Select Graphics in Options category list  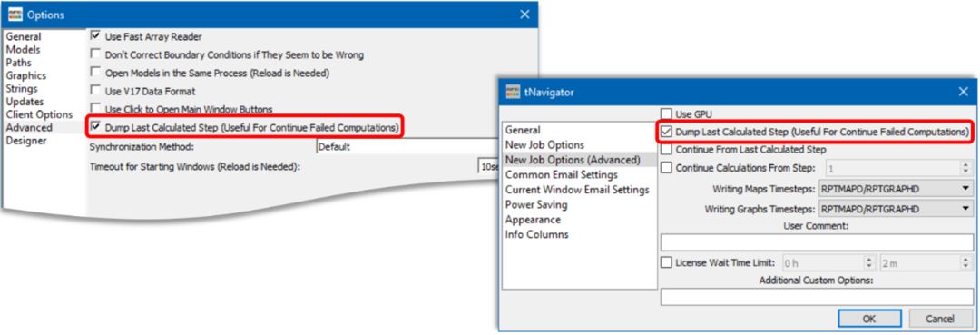coord(26,75)
